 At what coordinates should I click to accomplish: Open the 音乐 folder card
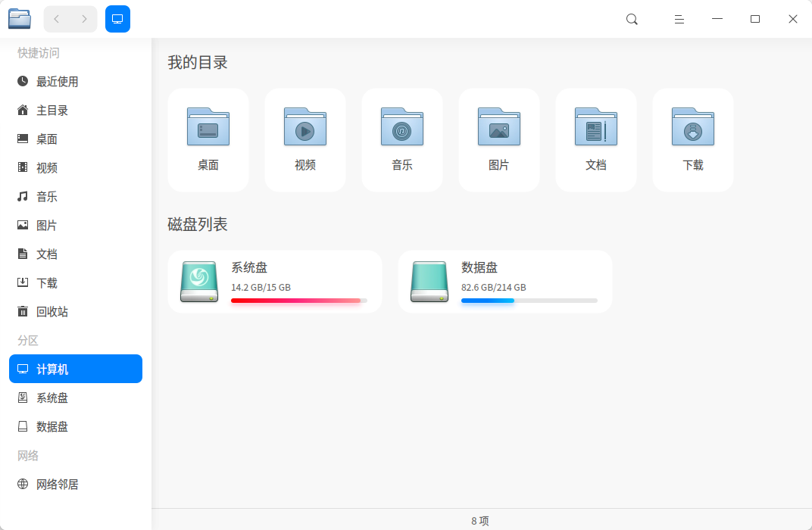402,140
